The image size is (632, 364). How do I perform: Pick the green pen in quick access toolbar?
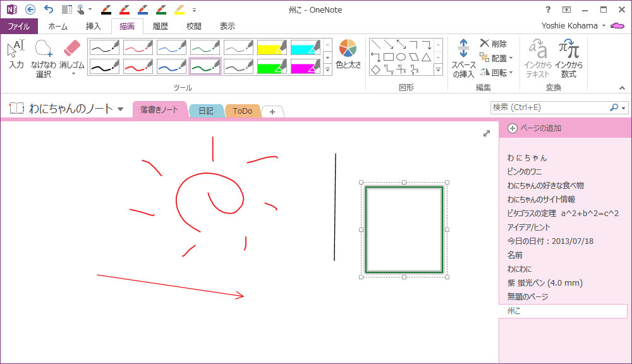click(x=161, y=9)
